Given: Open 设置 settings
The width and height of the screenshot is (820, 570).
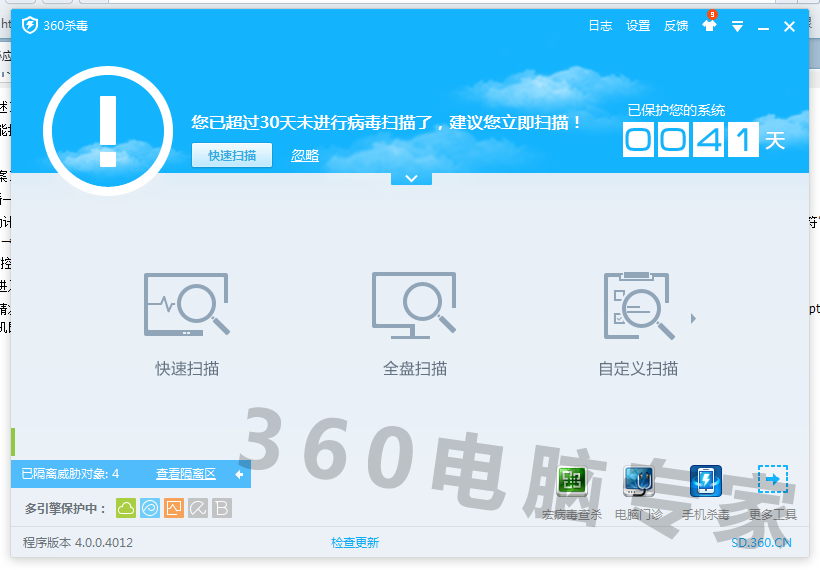Looking at the screenshot, I should pos(638,26).
